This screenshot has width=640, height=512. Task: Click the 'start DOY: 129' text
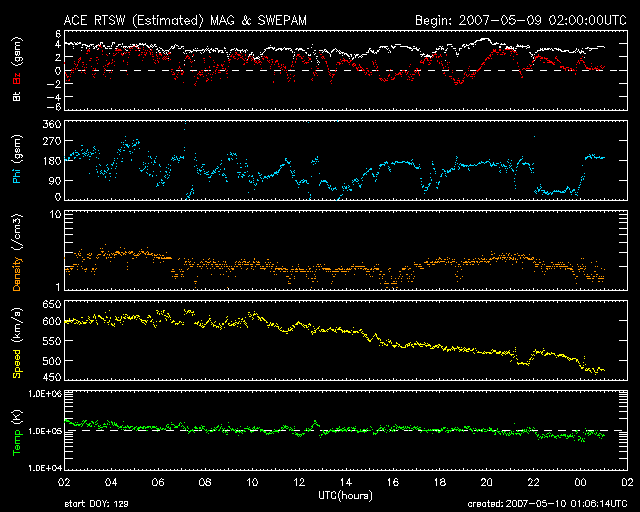point(96,504)
